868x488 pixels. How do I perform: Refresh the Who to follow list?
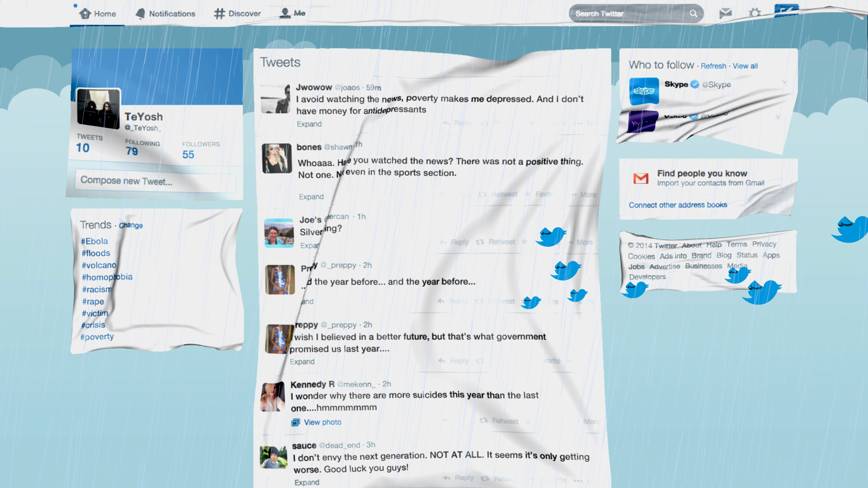click(x=713, y=66)
